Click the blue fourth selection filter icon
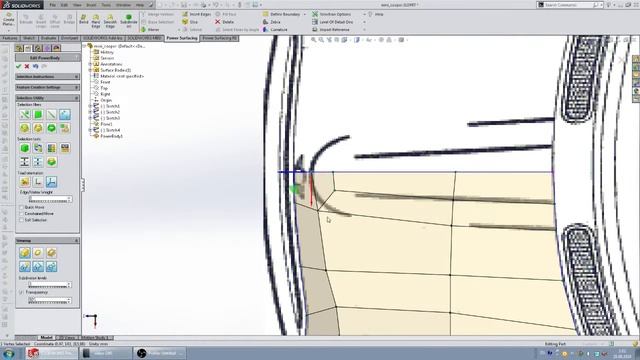 coord(65,115)
